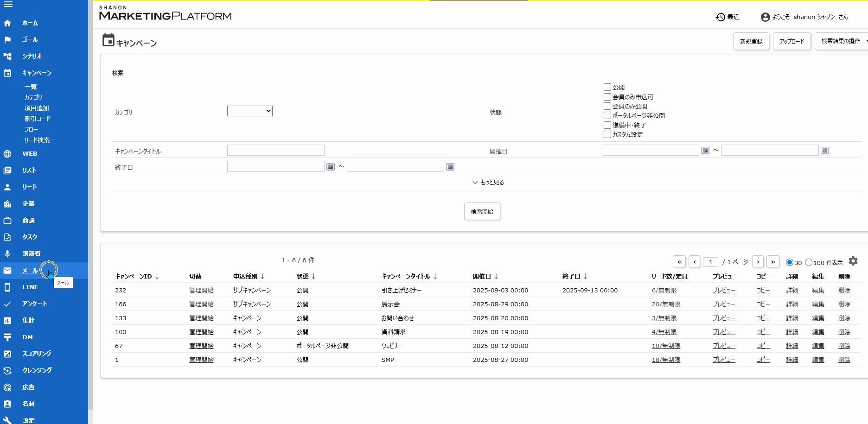
Task: Open calendar picker for 開催日 start date
Action: [x=705, y=151]
